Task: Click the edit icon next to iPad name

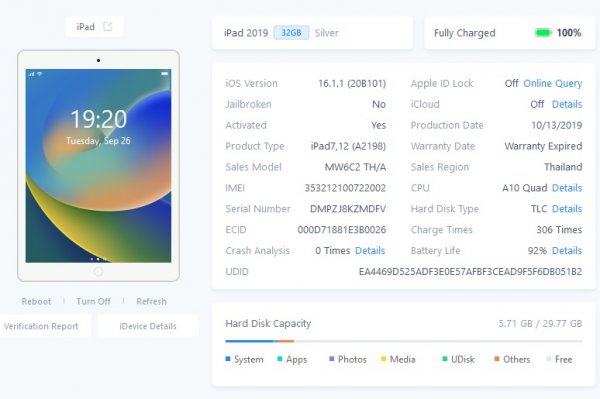Action: coord(108,26)
